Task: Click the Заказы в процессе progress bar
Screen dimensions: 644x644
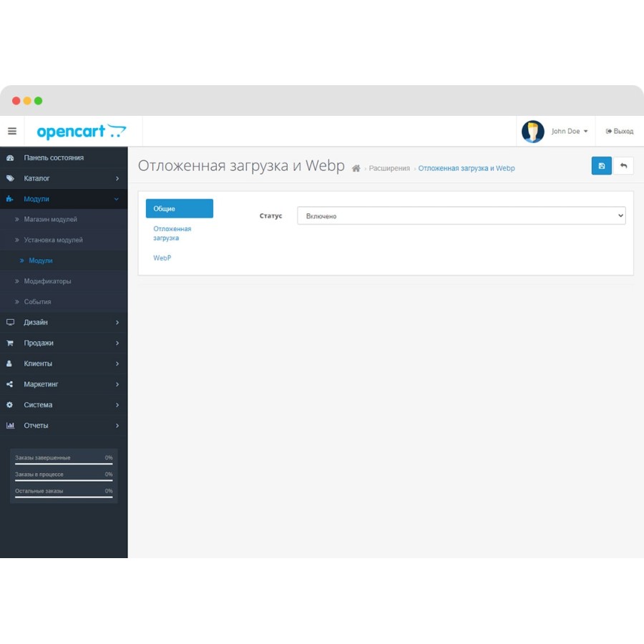Action: pyautogui.click(x=64, y=481)
